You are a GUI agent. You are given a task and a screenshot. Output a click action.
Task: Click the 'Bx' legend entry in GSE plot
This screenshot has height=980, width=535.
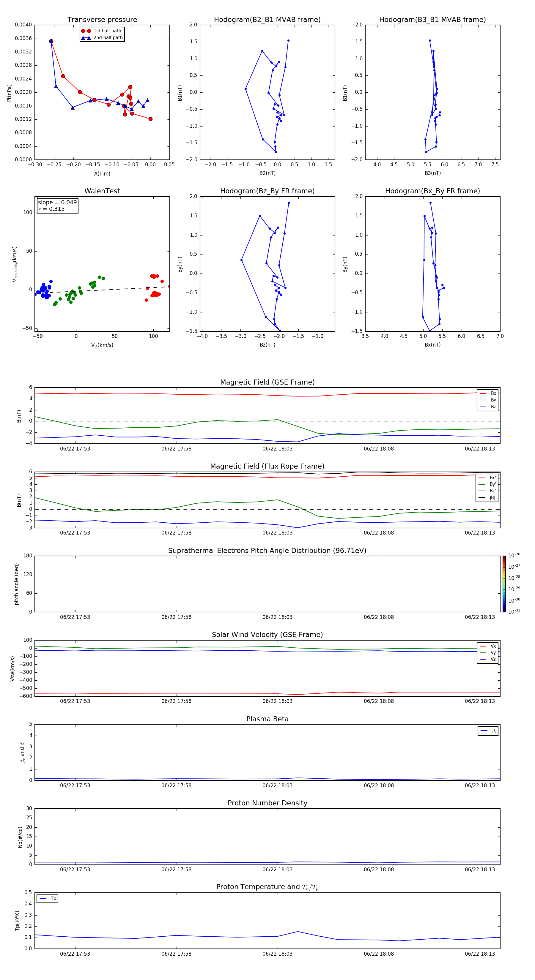click(x=488, y=393)
